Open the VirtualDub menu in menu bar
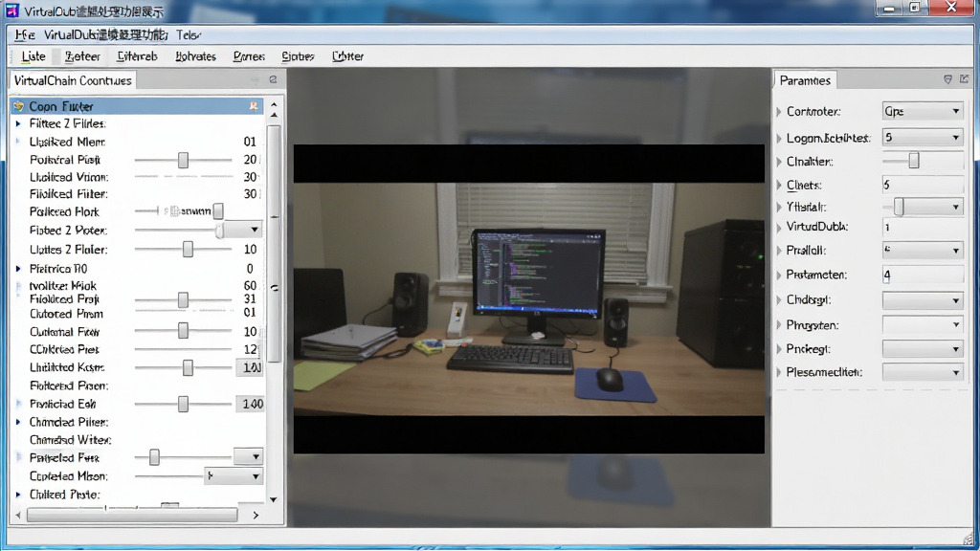Image resolution: width=980 pixels, height=551 pixels. (x=105, y=35)
